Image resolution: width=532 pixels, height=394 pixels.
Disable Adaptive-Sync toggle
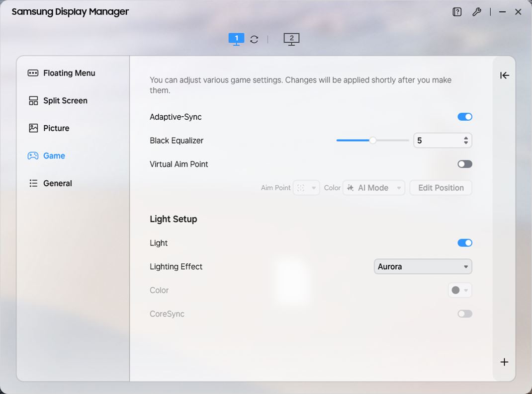coord(465,117)
